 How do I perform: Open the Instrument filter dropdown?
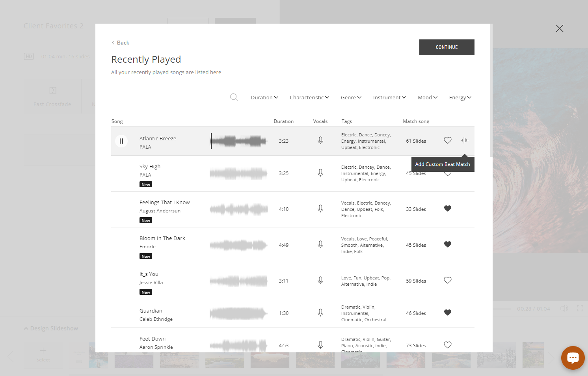389,97
